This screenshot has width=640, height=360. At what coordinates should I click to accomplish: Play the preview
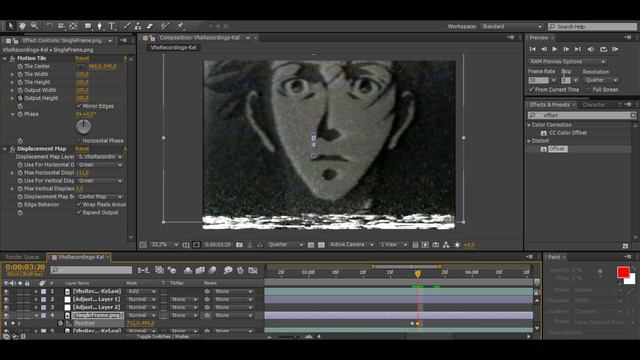click(x=555, y=49)
